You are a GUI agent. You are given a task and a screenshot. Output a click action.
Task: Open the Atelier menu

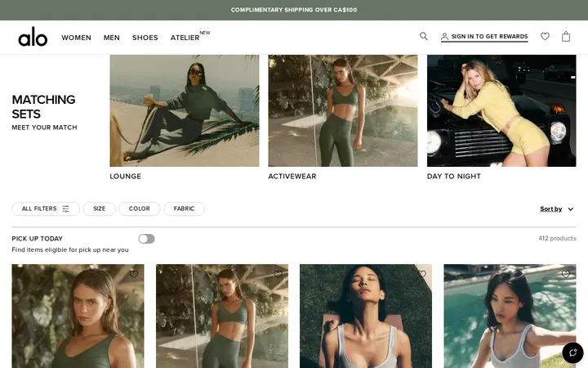point(185,38)
